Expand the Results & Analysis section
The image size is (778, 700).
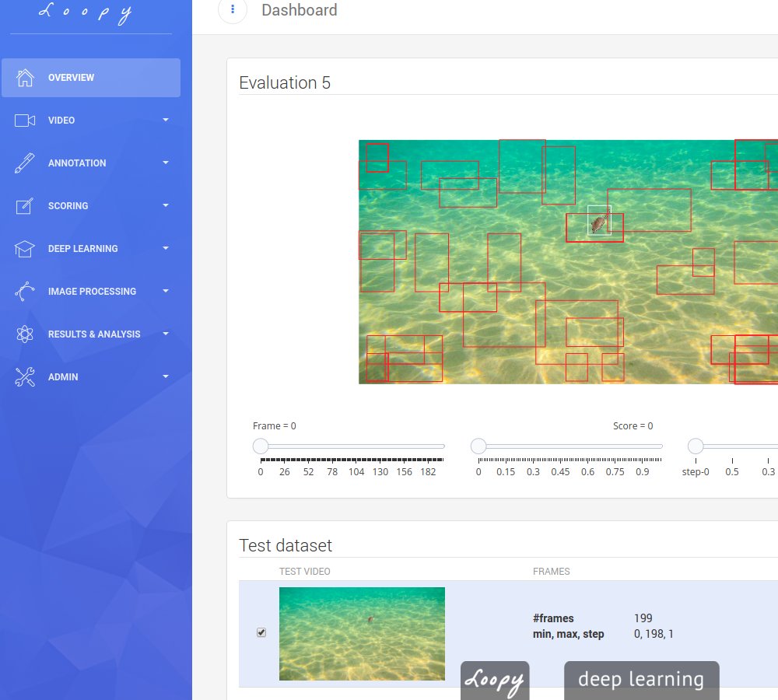tap(165, 334)
